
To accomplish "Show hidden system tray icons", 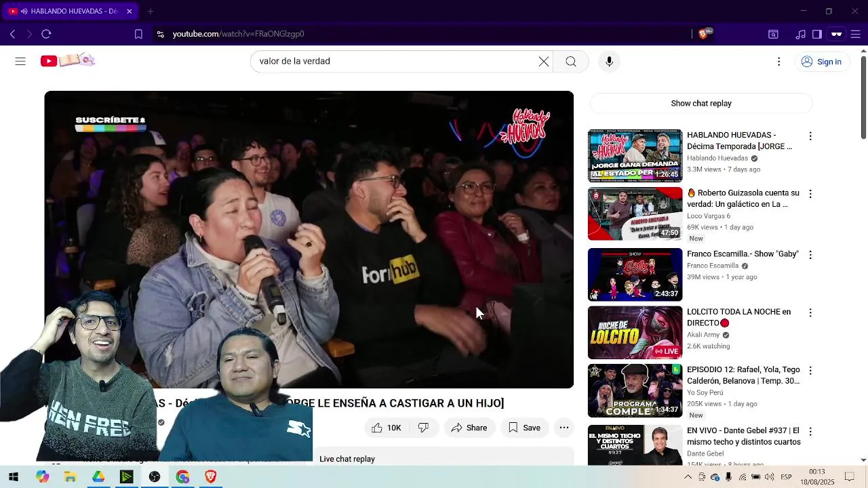I will tap(688, 477).
